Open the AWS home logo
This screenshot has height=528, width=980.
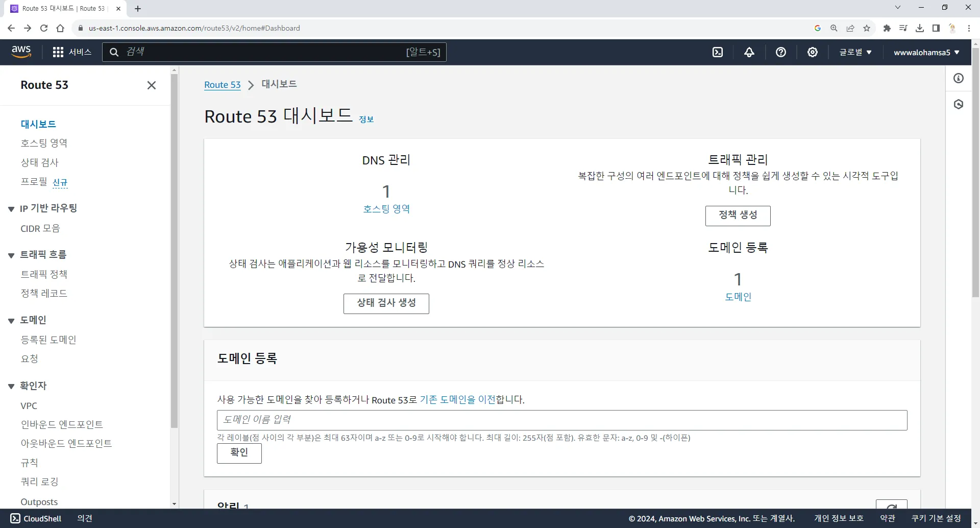point(21,52)
